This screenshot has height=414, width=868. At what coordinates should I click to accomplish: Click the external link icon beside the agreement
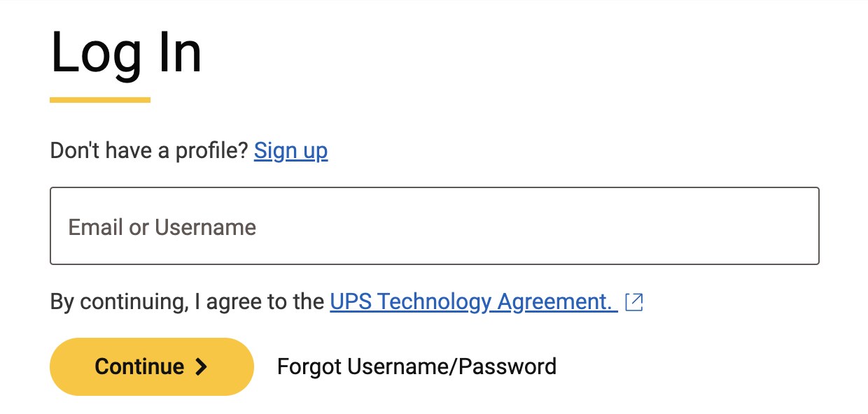click(x=633, y=302)
